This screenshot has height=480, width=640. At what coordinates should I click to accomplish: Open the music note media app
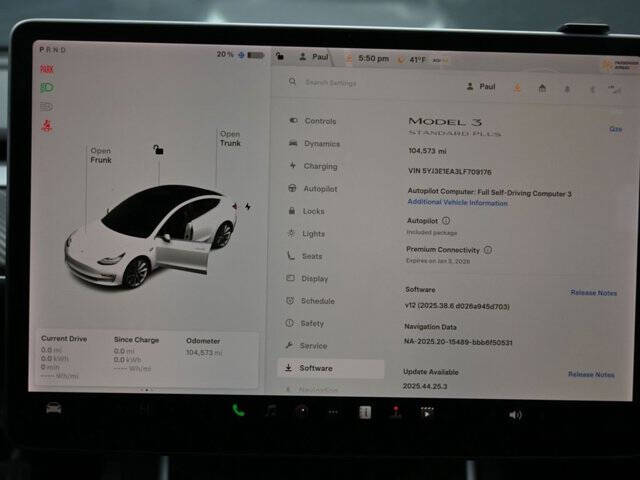click(271, 411)
